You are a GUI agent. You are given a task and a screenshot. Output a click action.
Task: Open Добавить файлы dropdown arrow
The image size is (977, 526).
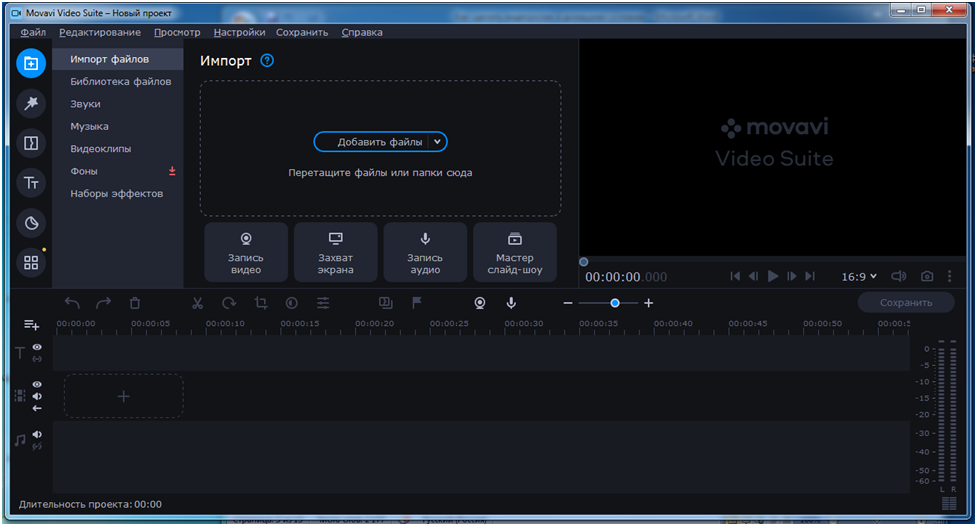437,141
